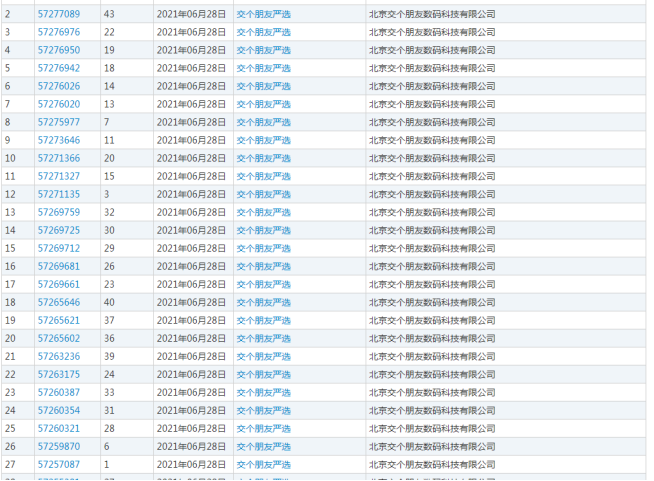Open 交个朋友严选 trademark in row 11

tap(263, 176)
